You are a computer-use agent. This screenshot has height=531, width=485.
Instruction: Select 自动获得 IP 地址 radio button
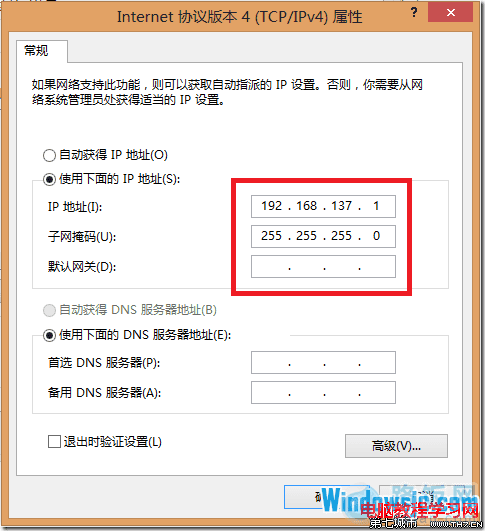(49, 155)
